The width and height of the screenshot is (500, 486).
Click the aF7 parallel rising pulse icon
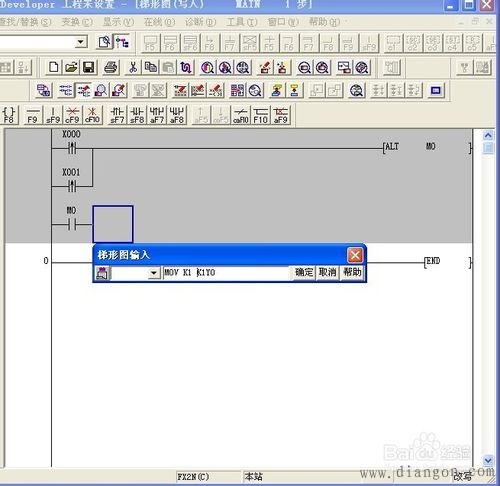click(157, 115)
